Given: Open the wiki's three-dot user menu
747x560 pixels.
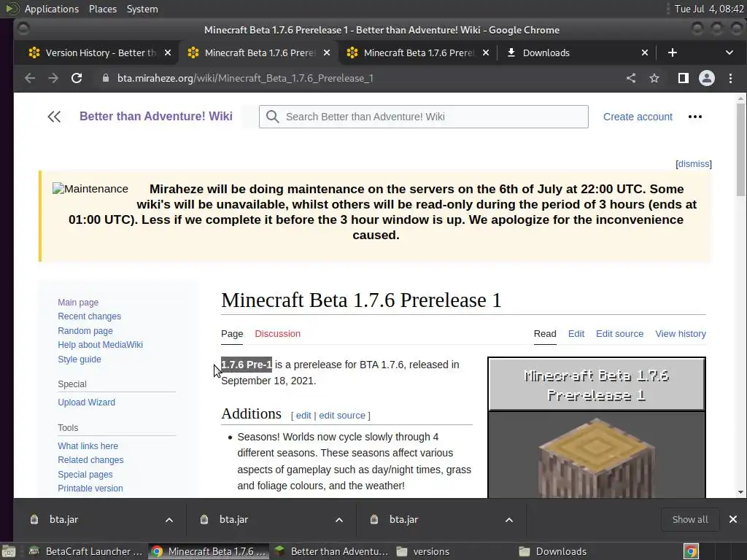Looking at the screenshot, I should pyautogui.click(x=695, y=117).
